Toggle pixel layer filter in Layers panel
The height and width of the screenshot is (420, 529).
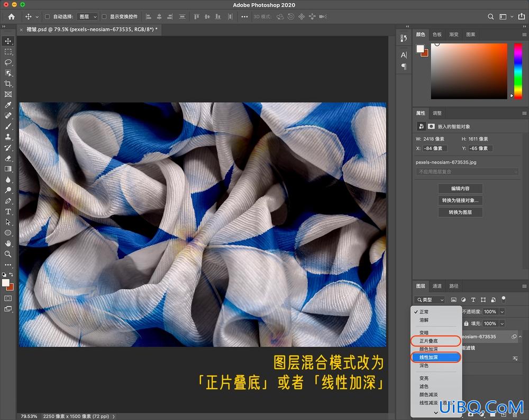pos(454,299)
